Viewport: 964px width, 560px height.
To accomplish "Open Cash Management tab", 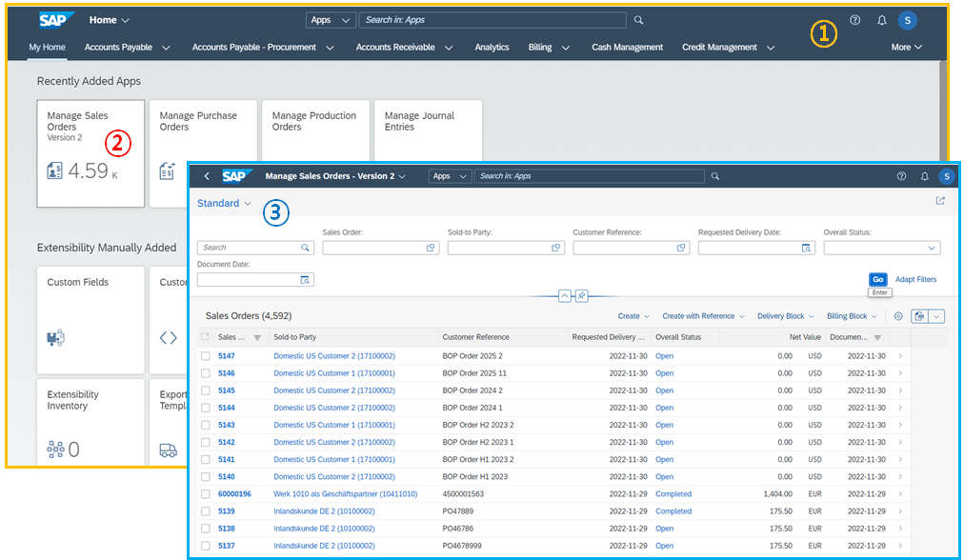I will 627,48.
